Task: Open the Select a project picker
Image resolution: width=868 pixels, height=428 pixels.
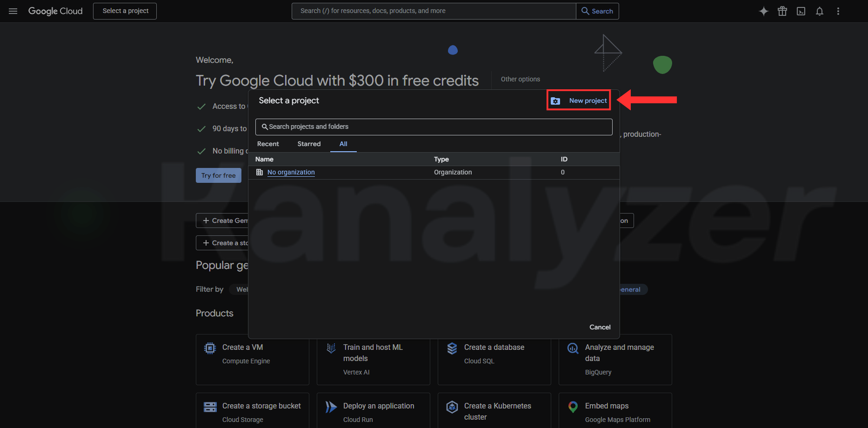Action: pos(125,11)
